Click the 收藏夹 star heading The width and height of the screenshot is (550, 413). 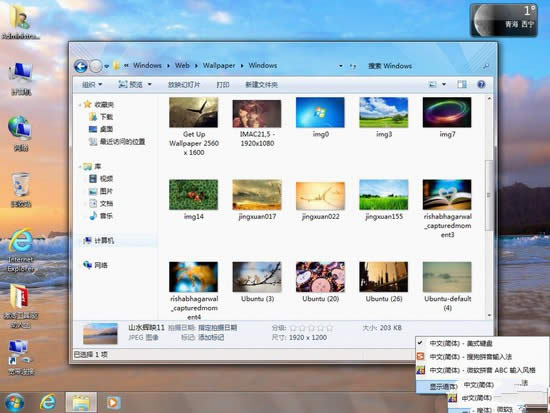(x=99, y=104)
